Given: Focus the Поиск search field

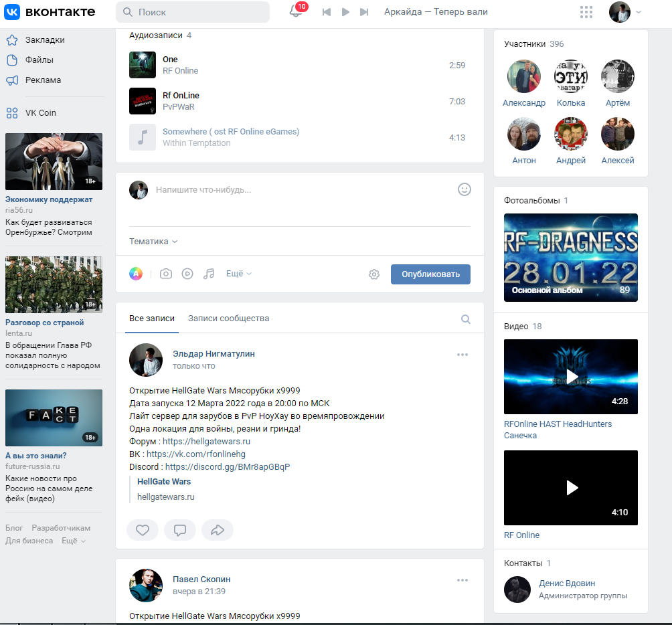Looking at the screenshot, I should coord(193,12).
